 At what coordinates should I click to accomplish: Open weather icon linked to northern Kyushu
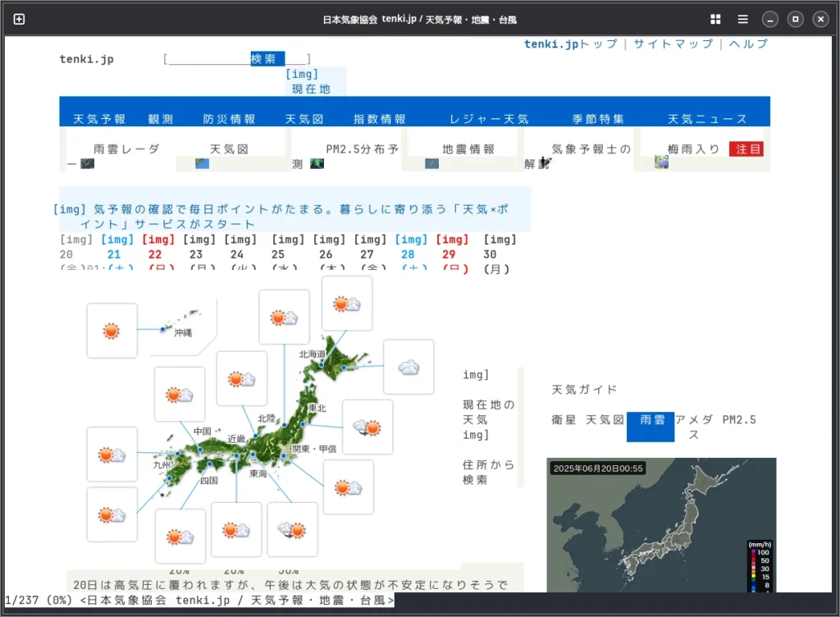click(112, 455)
